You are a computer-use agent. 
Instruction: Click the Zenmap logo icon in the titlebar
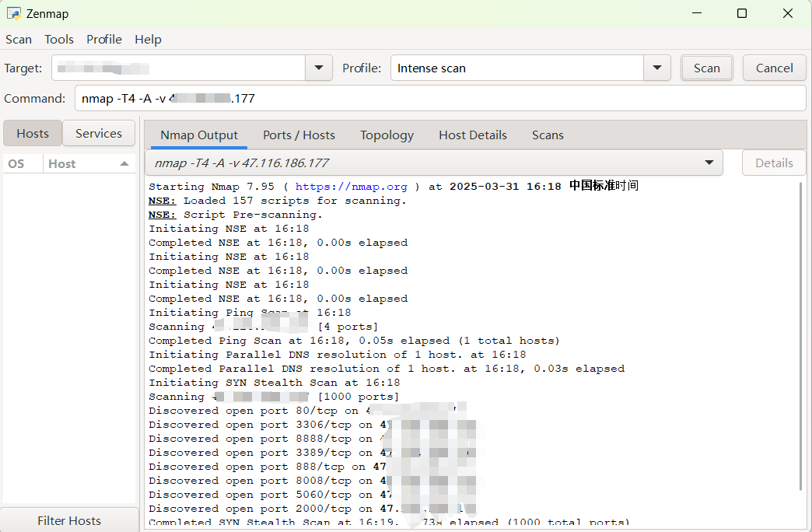(x=14, y=13)
